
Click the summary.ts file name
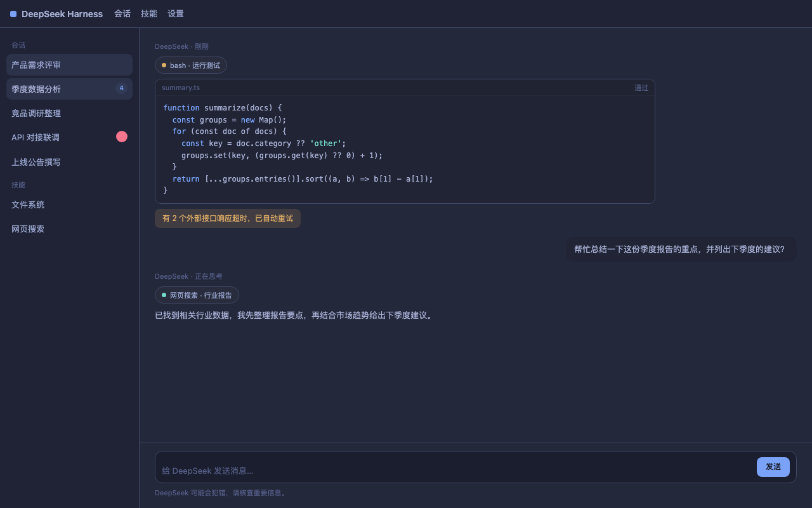click(181, 88)
